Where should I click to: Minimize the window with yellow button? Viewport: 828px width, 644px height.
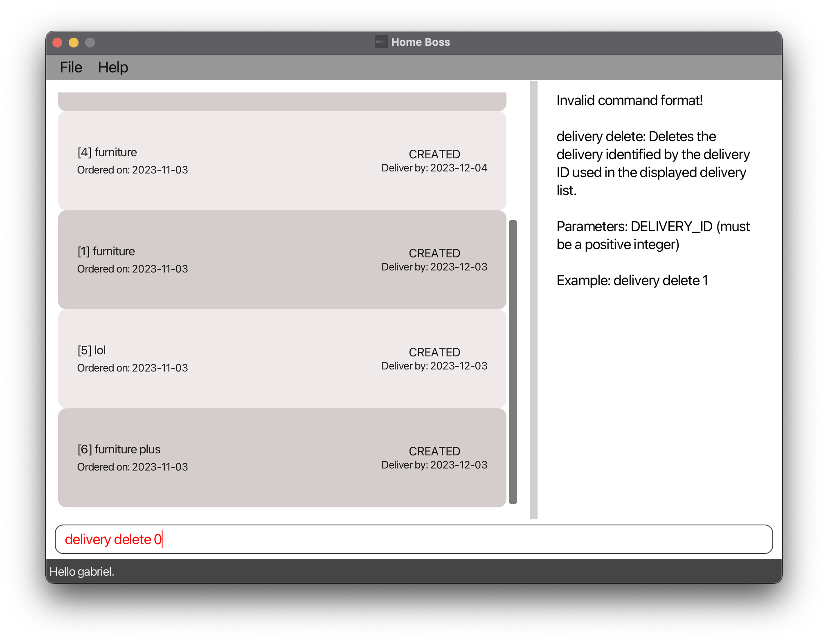[74, 43]
